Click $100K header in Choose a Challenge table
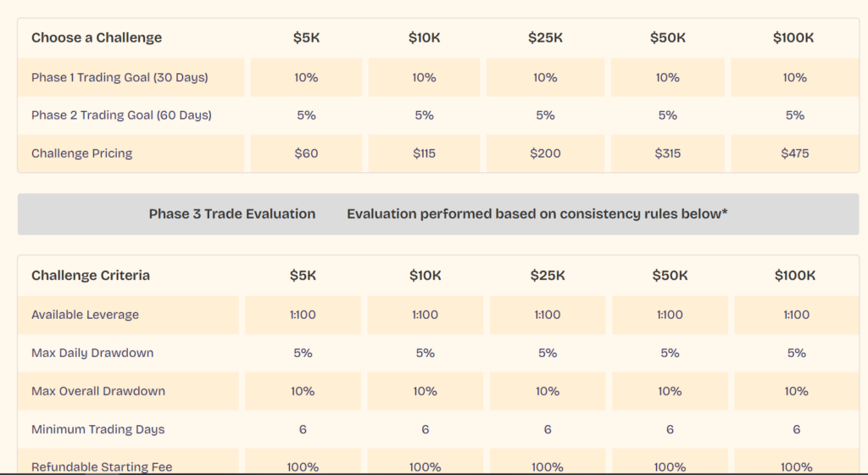Viewport: 868px width, 475px height. click(x=794, y=37)
